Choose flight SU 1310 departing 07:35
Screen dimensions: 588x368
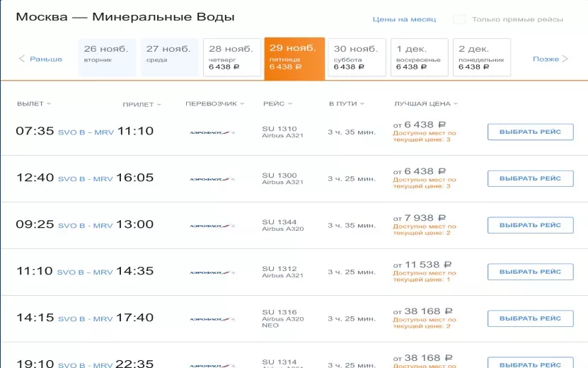pos(530,132)
